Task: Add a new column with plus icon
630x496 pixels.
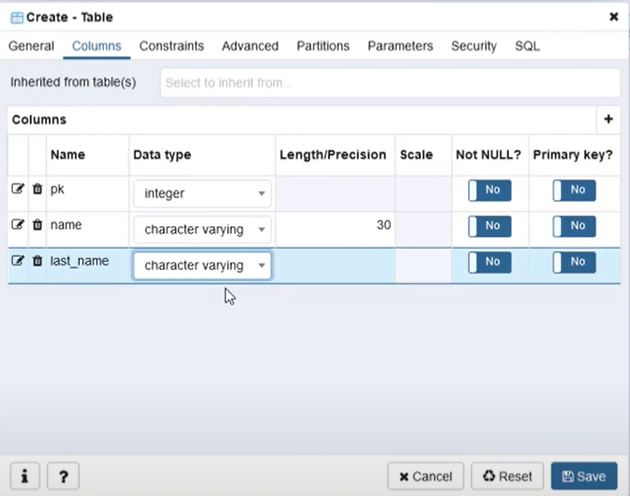Action: tap(608, 119)
